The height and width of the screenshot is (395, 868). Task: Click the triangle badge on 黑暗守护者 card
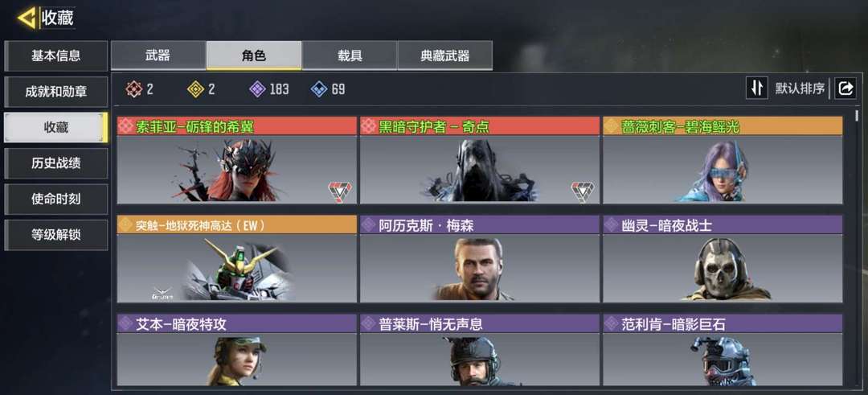click(x=583, y=191)
